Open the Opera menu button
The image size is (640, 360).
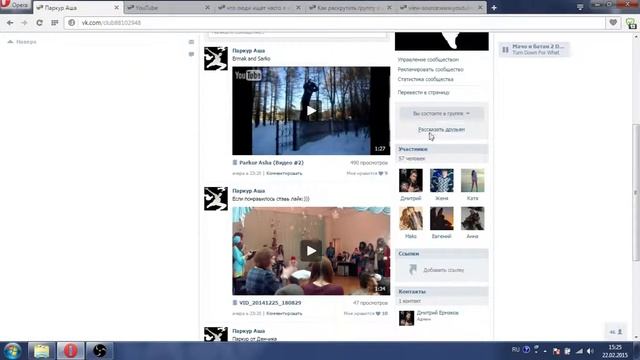(15, 5)
